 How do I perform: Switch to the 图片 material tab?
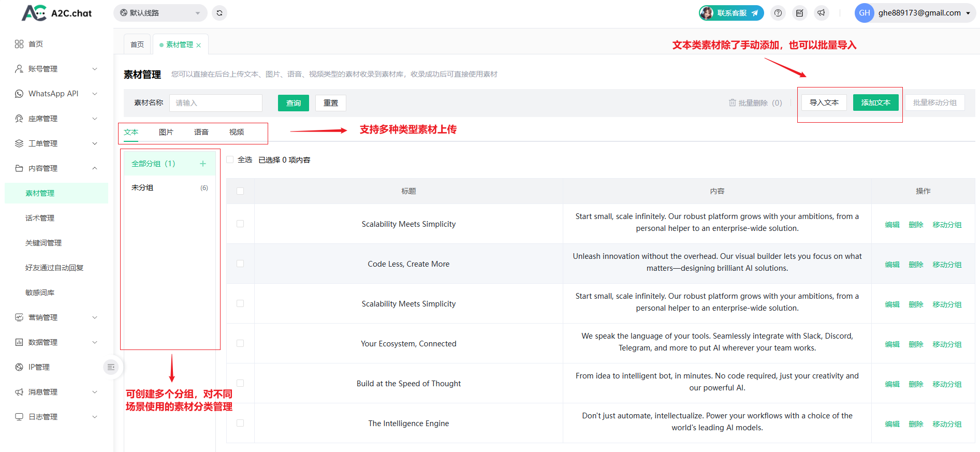pyautogui.click(x=166, y=132)
